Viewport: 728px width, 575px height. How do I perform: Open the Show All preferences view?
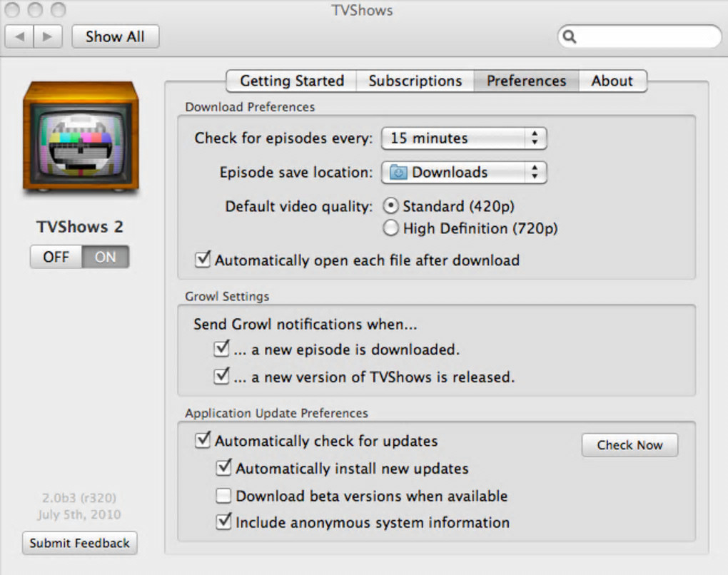(115, 36)
